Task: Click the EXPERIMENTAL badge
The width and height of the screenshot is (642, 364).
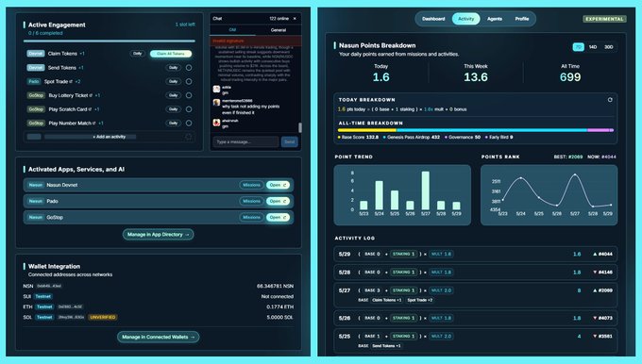Action: [x=604, y=19]
